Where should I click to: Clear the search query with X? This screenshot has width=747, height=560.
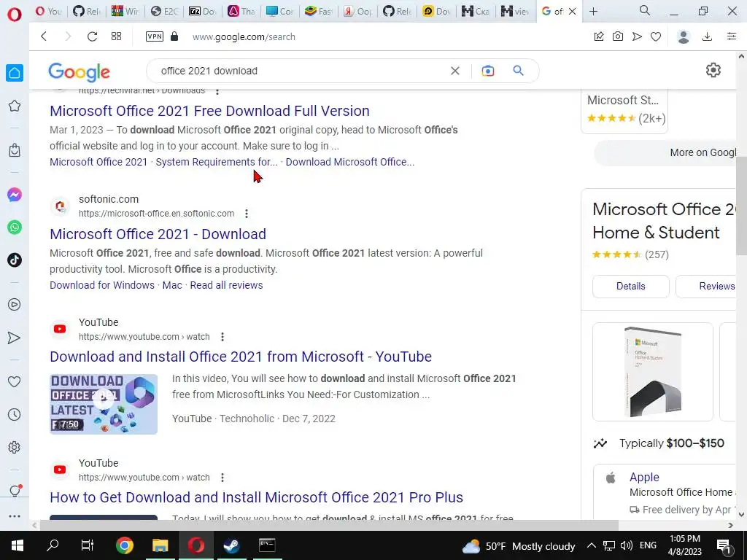click(455, 71)
